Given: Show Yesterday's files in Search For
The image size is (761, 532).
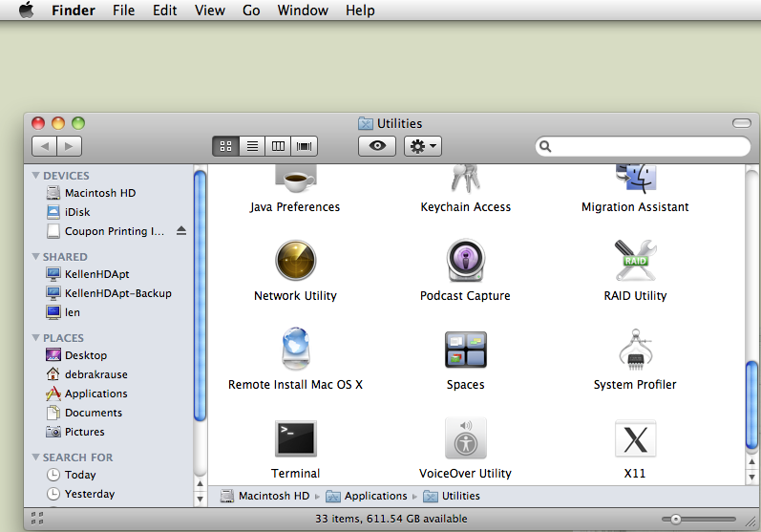Looking at the screenshot, I should (x=80, y=494).
